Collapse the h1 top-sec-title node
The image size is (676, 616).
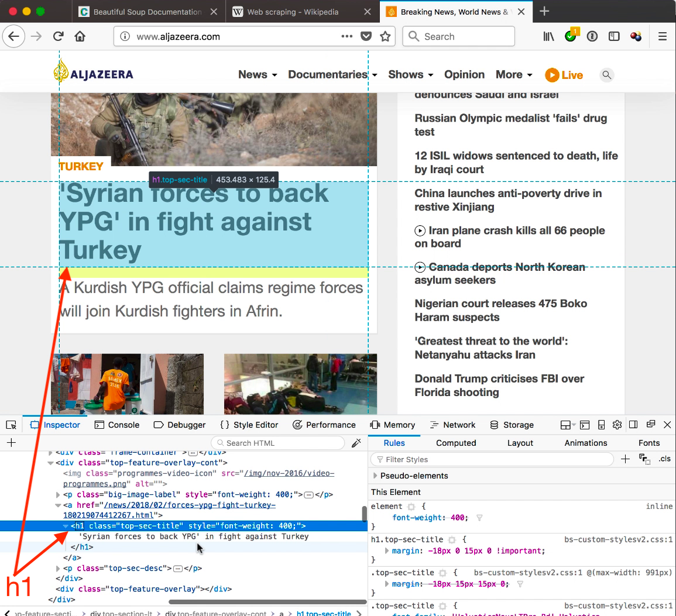click(66, 526)
